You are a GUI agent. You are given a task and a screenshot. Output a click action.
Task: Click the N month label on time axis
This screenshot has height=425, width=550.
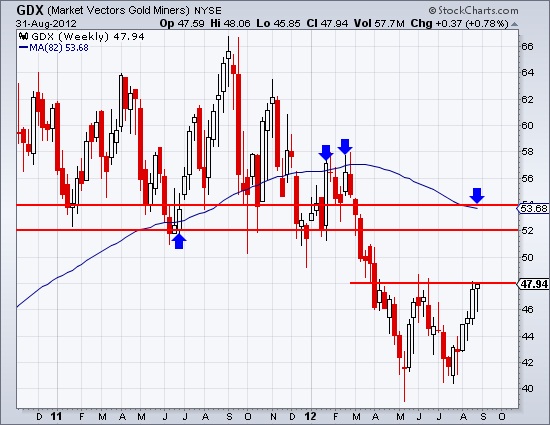(273, 417)
